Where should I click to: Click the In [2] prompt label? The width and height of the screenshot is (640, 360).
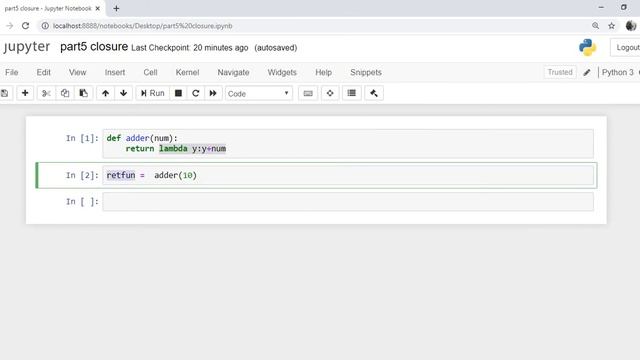[82, 176]
